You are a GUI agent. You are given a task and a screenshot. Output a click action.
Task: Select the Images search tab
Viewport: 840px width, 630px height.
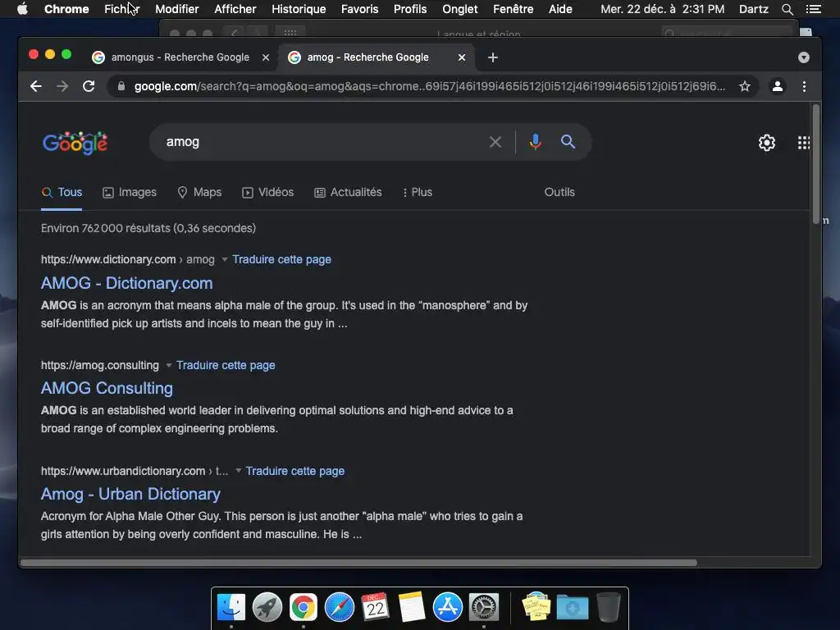[x=130, y=192]
